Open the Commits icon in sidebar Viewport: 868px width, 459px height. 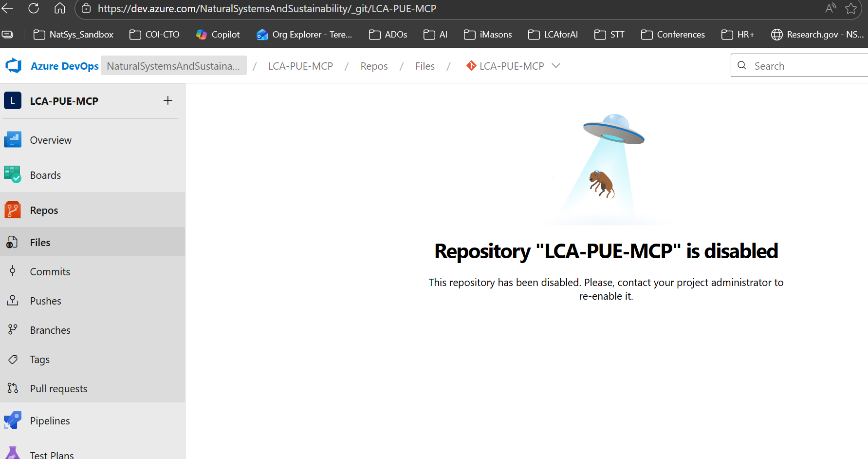(x=13, y=271)
